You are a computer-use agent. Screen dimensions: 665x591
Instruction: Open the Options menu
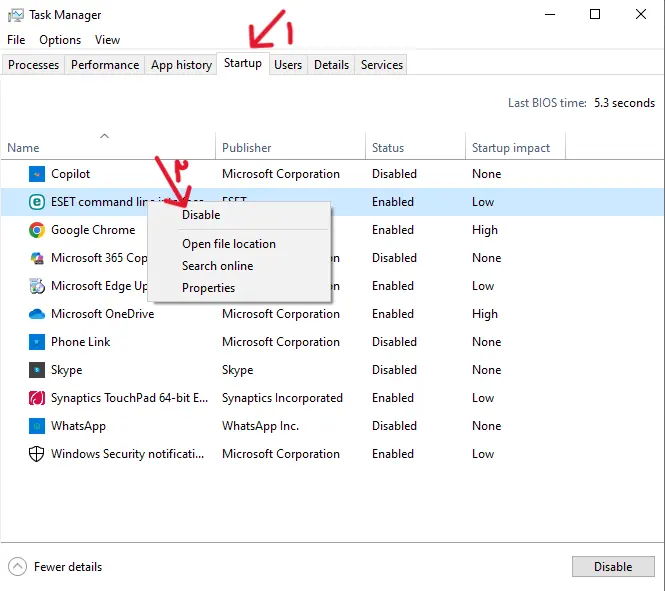pos(60,40)
